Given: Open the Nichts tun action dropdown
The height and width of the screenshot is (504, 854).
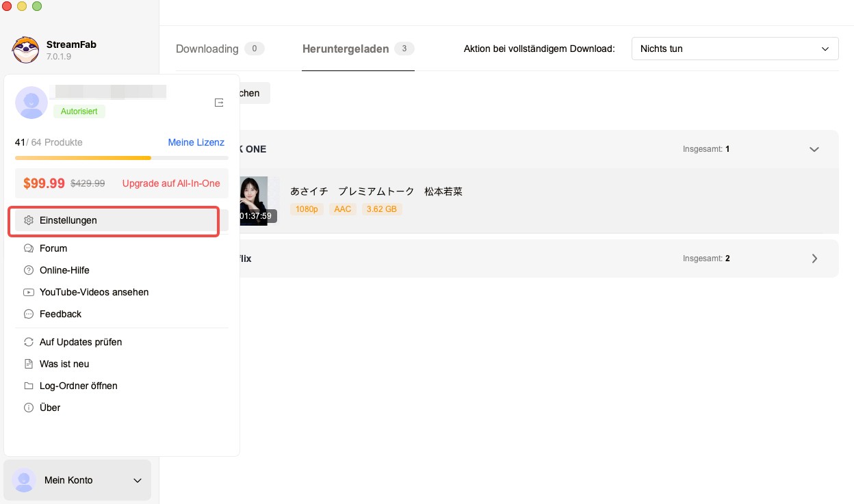Looking at the screenshot, I should point(735,49).
